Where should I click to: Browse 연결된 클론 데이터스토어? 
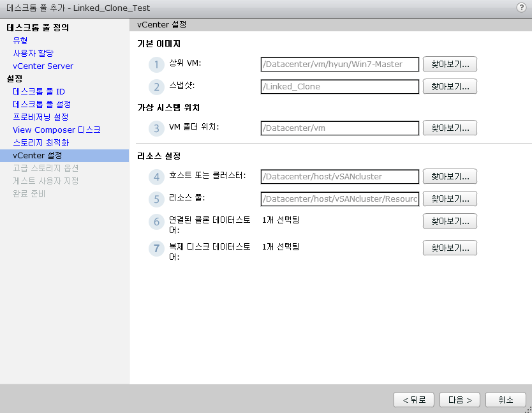[450, 221]
